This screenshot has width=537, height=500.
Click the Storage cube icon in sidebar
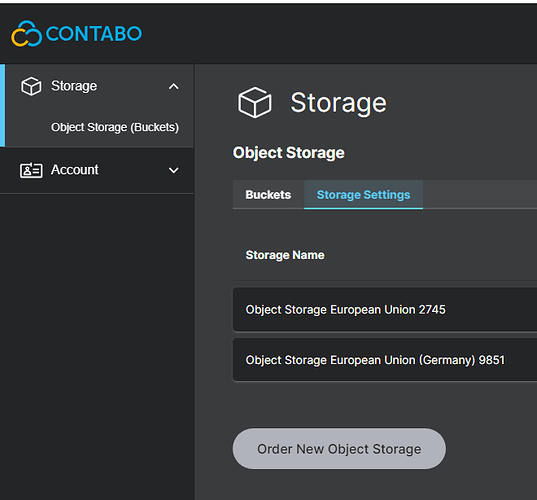tap(31, 86)
